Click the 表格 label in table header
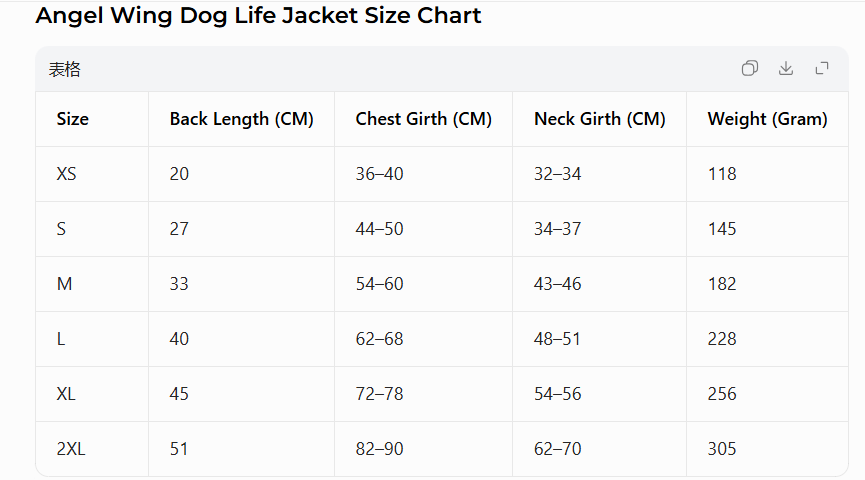 (65, 70)
